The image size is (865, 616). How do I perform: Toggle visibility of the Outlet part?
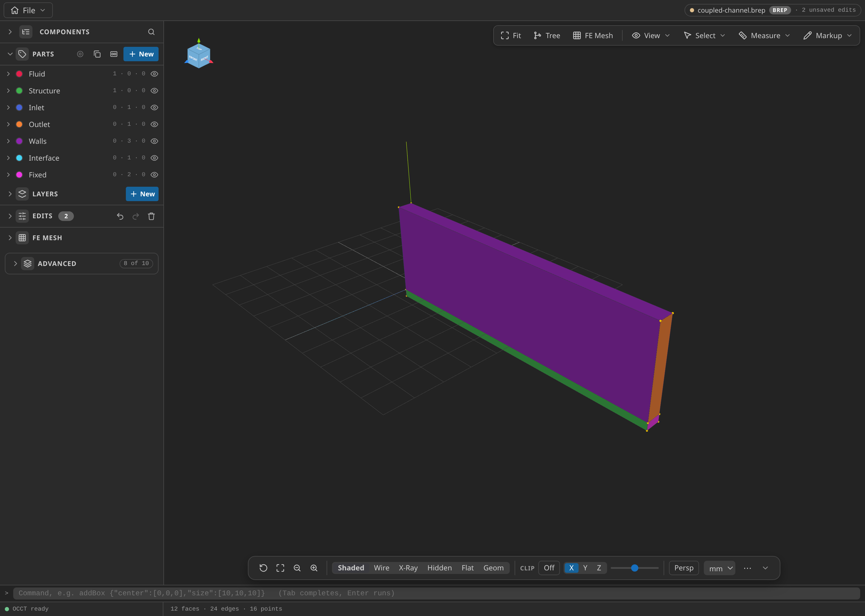154,124
